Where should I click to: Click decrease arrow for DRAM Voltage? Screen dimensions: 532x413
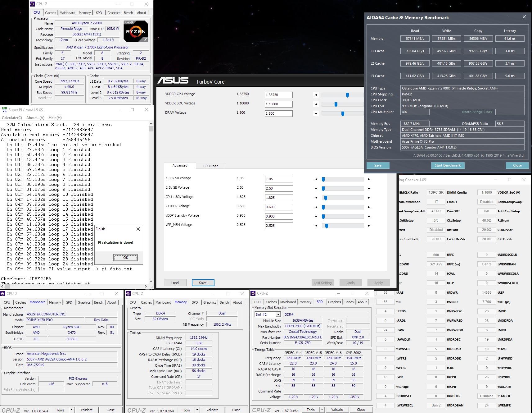click(316, 114)
